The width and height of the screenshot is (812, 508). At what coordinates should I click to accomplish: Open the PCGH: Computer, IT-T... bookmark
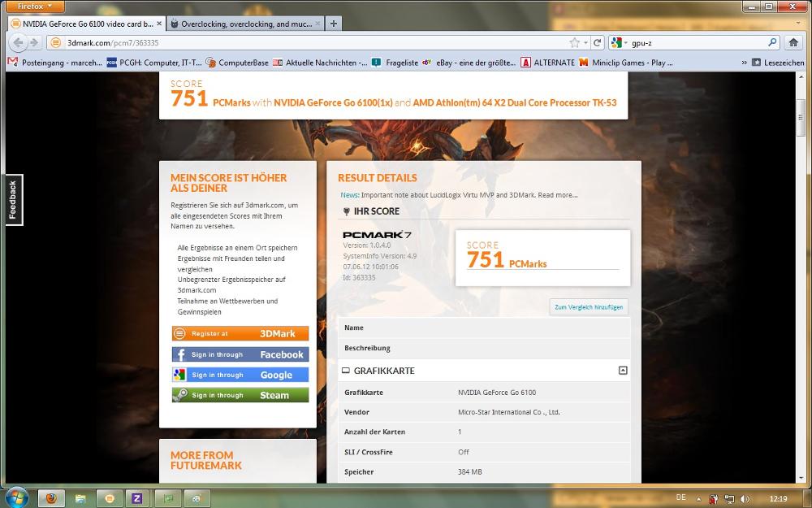[154, 63]
